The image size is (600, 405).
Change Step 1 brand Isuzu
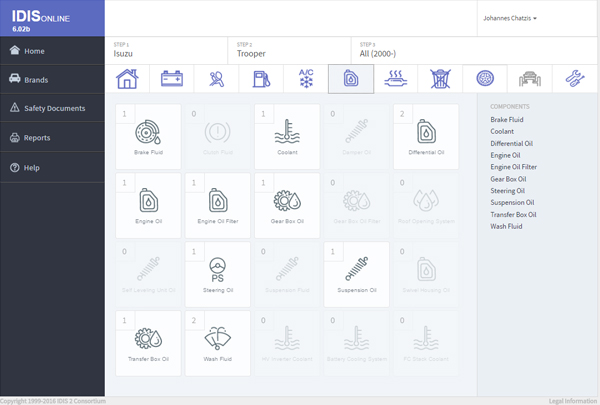point(166,51)
